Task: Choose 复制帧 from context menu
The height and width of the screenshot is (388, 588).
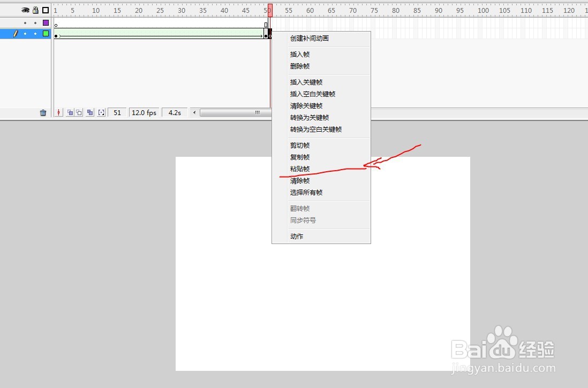Action: click(x=321, y=157)
